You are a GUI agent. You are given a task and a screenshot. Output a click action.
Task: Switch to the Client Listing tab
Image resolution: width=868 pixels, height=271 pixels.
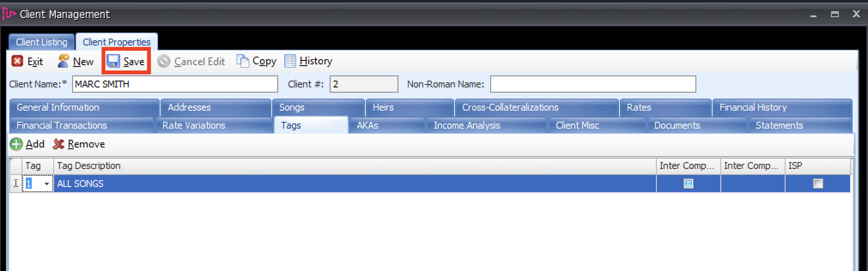pyautogui.click(x=42, y=42)
